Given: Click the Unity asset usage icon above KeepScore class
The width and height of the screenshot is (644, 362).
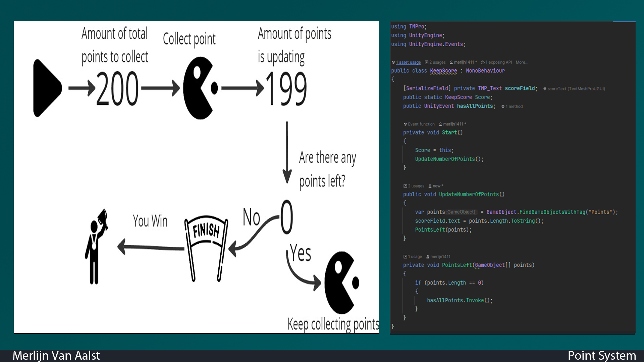Looking at the screenshot, I should (393, 62).
